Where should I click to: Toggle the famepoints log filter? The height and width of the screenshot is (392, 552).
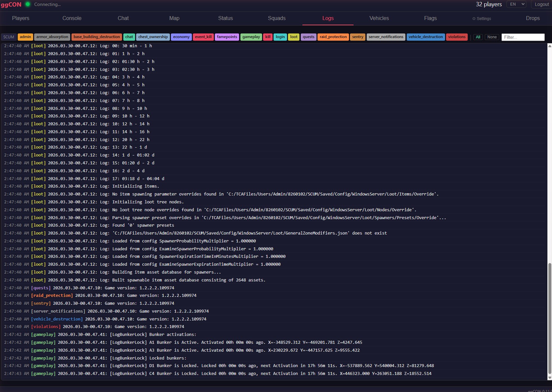[227, 37]
